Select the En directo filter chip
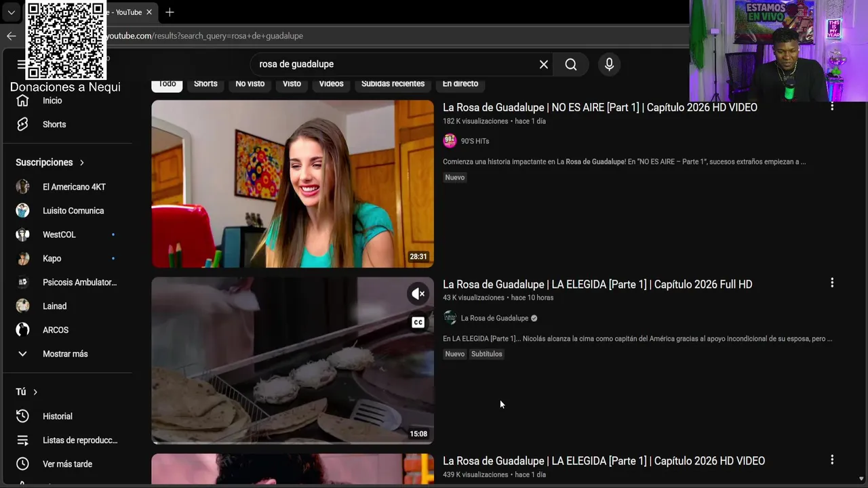The width and height of the screenshot is (868, 488). [460, 84]
